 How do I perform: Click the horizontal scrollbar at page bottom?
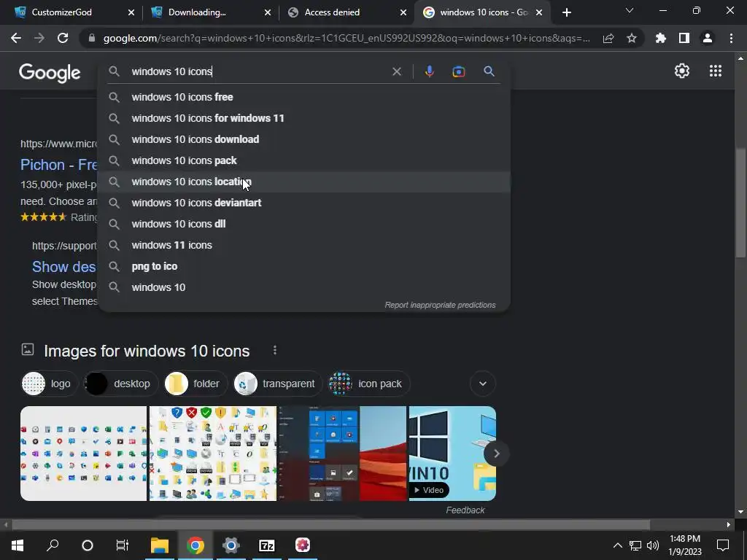tap(331, 525)
